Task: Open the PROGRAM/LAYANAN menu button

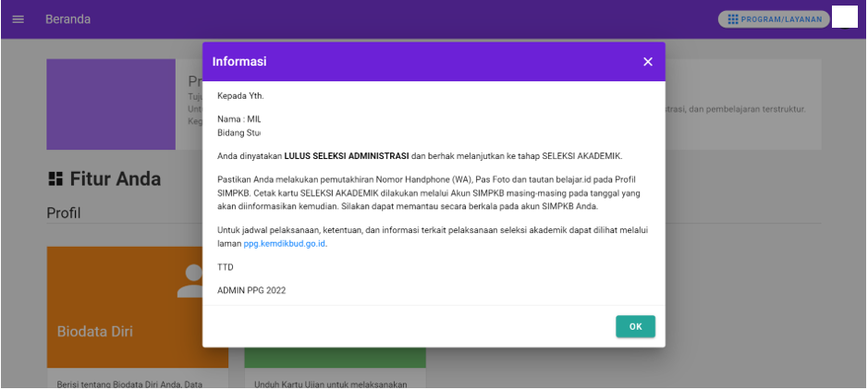Action: (x=774, y=18)
